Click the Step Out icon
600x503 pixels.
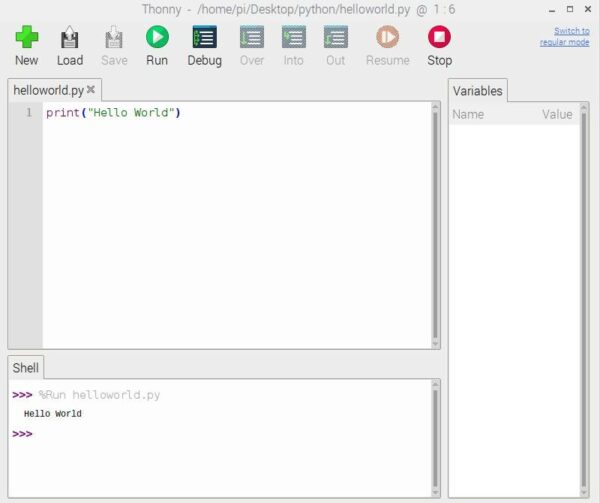coord(336,38)
